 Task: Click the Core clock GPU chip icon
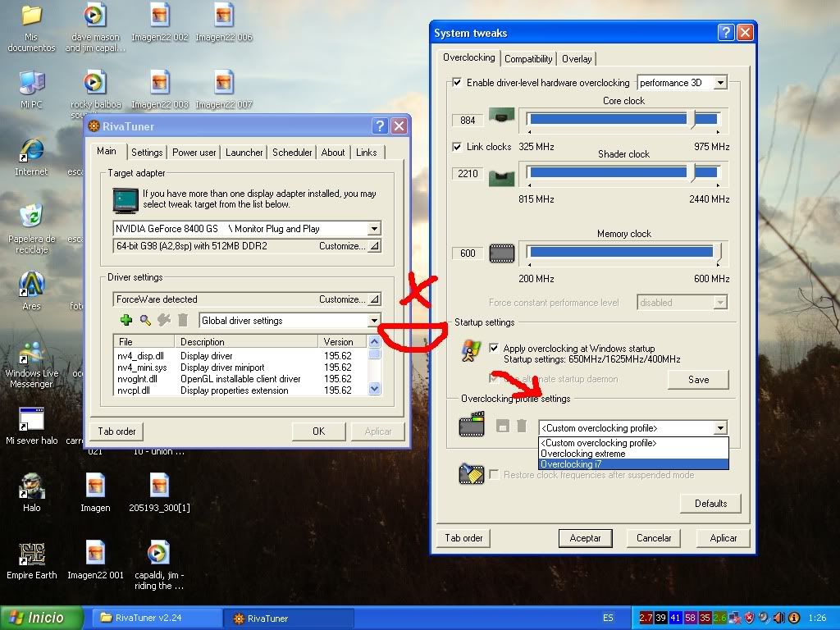[x=501, y=116]
